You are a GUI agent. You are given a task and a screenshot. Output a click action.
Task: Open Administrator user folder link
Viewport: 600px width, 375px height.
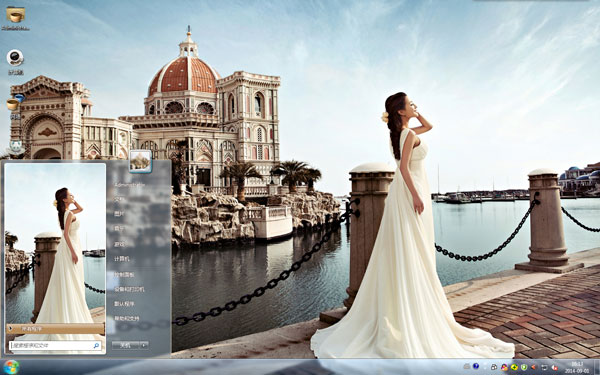point(129,184)
